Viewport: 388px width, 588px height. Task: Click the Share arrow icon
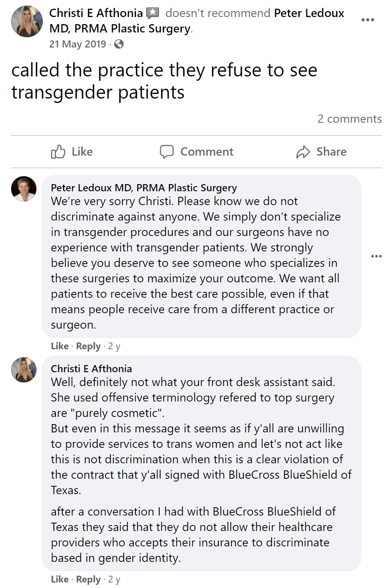coord(303,152)
